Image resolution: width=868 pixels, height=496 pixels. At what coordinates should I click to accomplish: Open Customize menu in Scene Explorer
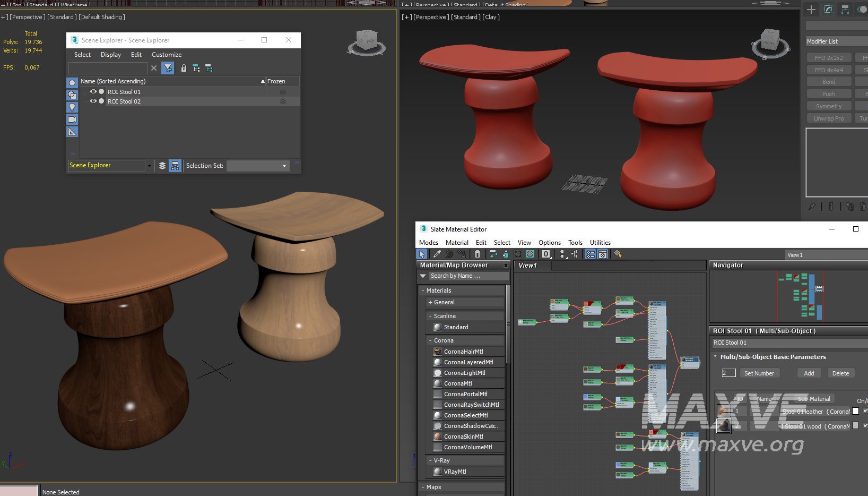(x=166, y=55)
